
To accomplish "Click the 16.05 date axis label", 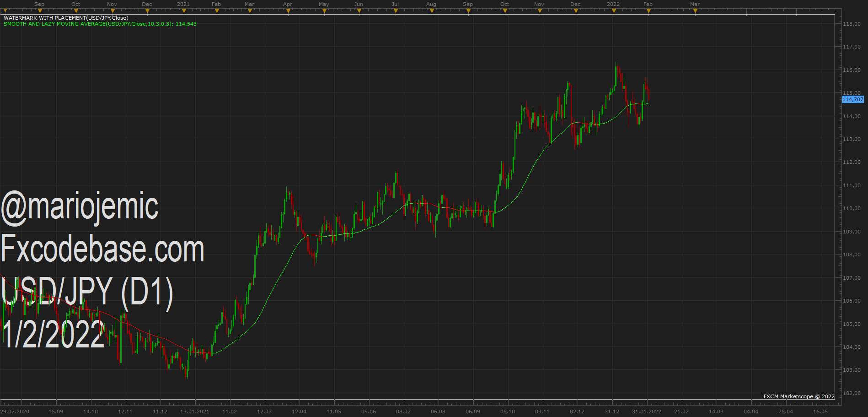I will pyautogui.click(x=820, y=412).
